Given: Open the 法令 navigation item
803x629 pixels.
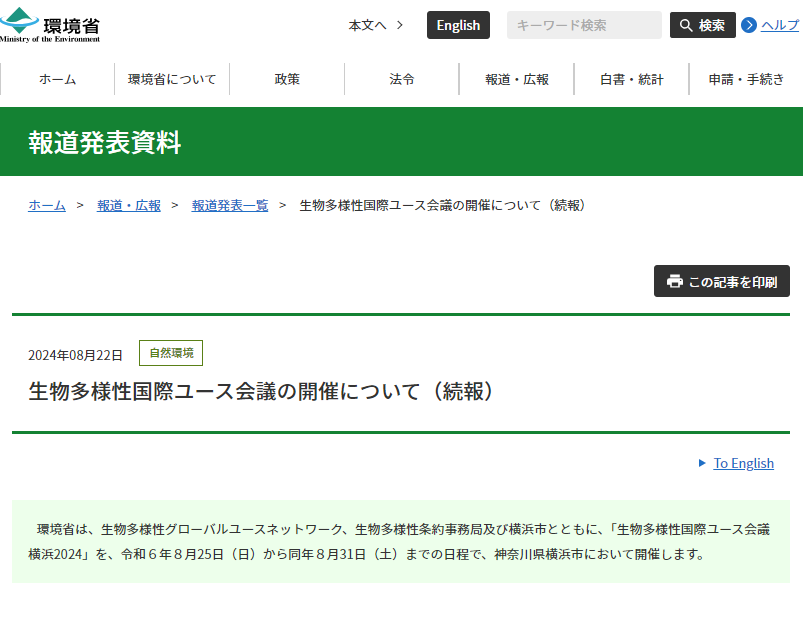Looking at the screenshot, I should coord(401,79).
